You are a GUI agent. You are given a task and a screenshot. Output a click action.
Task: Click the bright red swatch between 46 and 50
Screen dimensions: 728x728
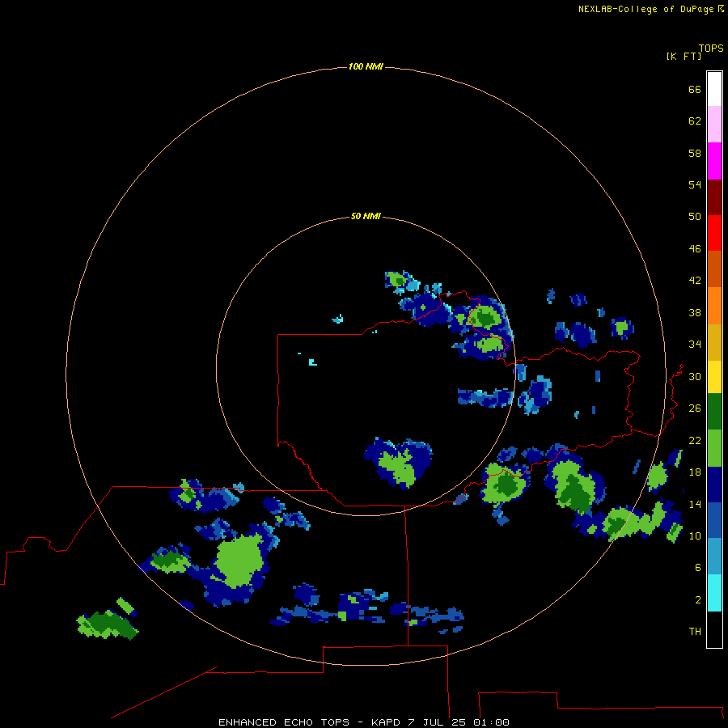click(714, 233)
